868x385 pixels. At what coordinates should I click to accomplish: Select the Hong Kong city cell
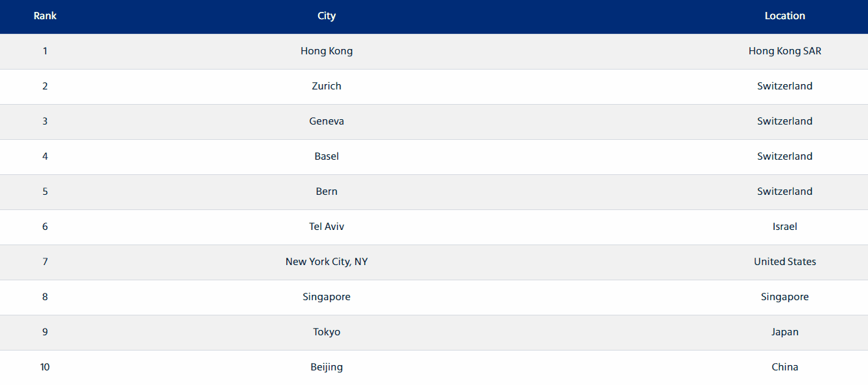tap(327, 51)
